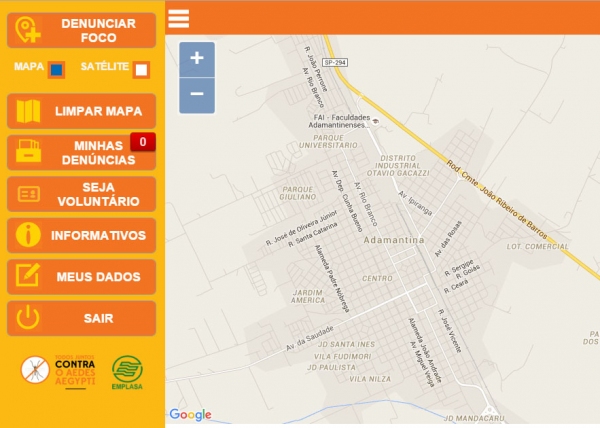Open the Informativos section
Image resolution: width=600 pixels, height=428 pixels.
98,236
